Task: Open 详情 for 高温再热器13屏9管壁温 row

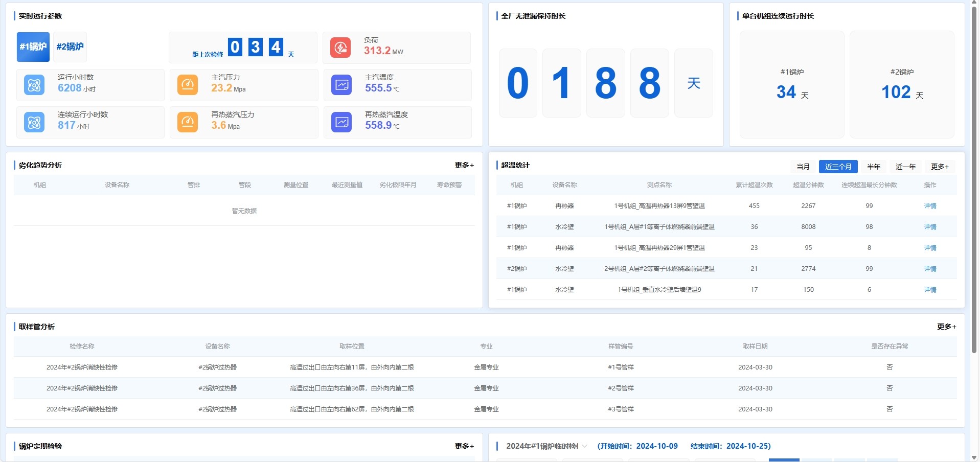Action: [x=930, y=206]
